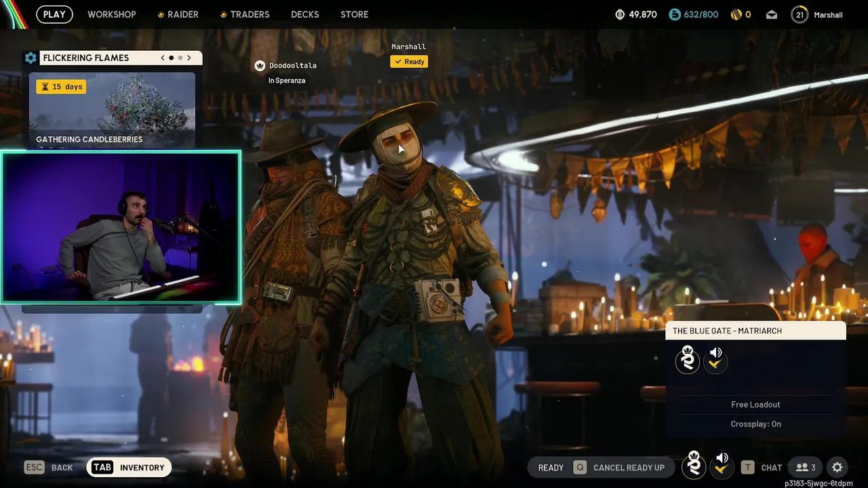868x488 pixels.
Task: Click the Q key hint icon
Action: pos(580,468)
